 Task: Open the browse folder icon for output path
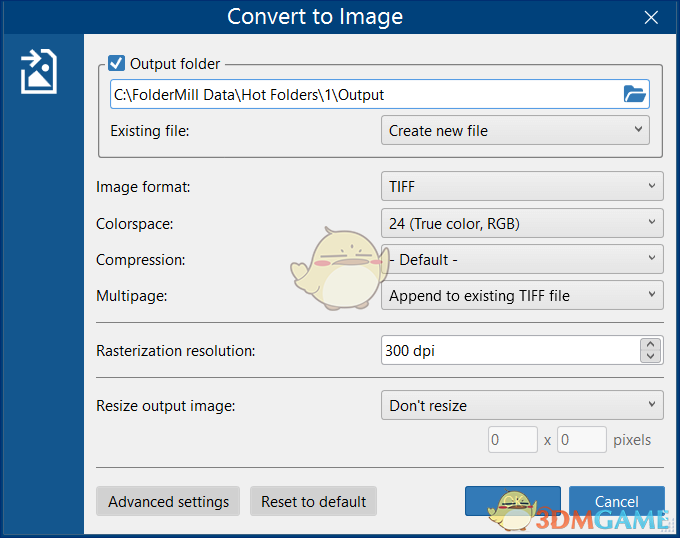coord(634,94)
